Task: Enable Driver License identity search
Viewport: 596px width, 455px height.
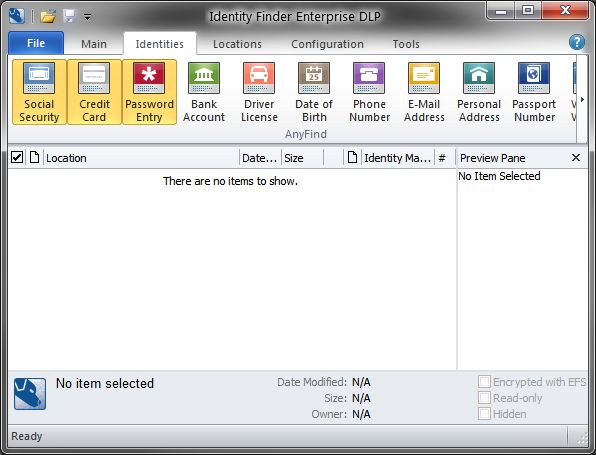Action: [x=259, y=92]
